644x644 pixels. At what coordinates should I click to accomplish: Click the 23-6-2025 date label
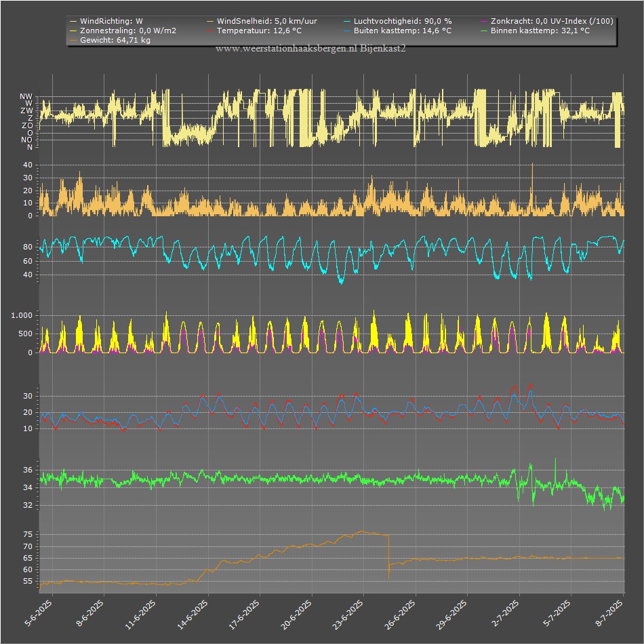[x=348, y=614]
